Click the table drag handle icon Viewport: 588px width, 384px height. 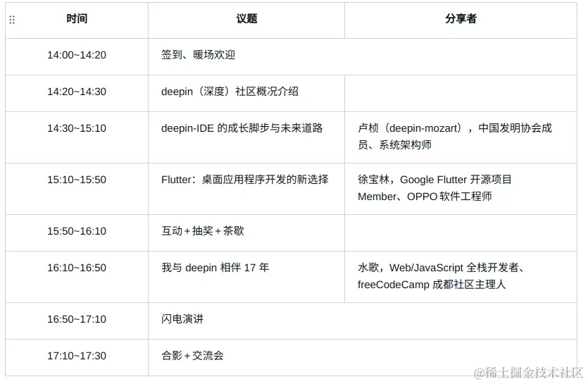12,20
